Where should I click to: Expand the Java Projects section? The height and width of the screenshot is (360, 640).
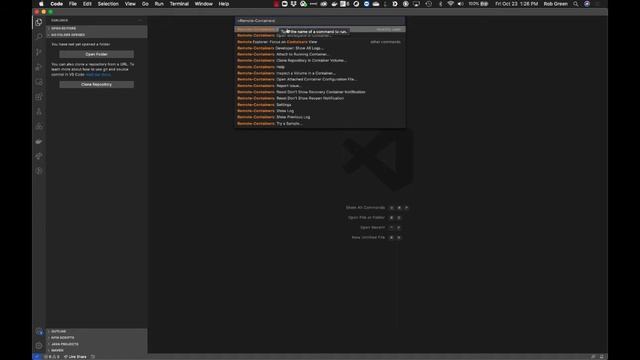coord(97,344)
